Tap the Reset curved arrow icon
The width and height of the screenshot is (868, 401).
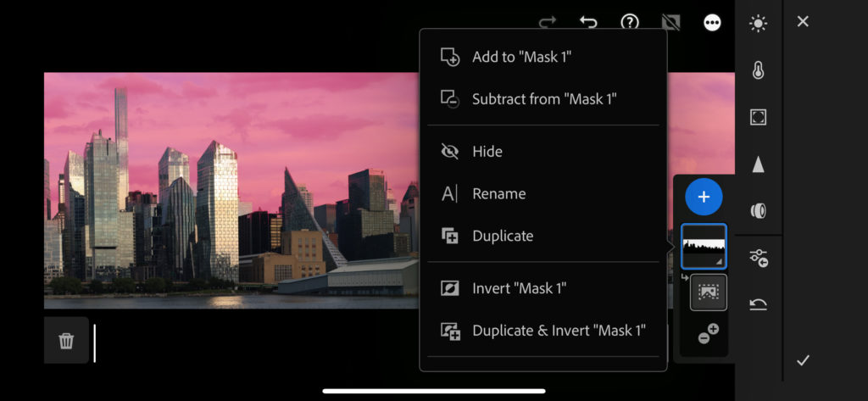tap(759, 304)
